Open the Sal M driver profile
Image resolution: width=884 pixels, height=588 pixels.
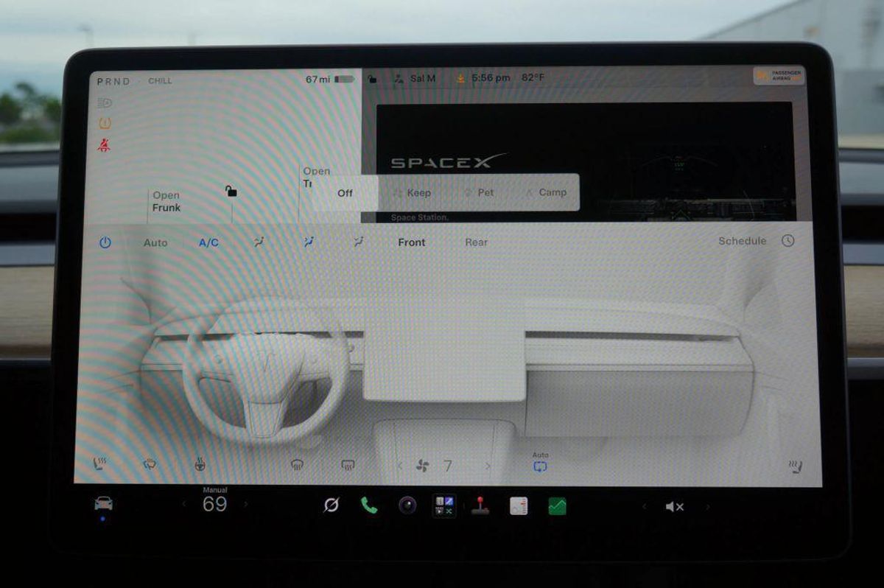415,78
